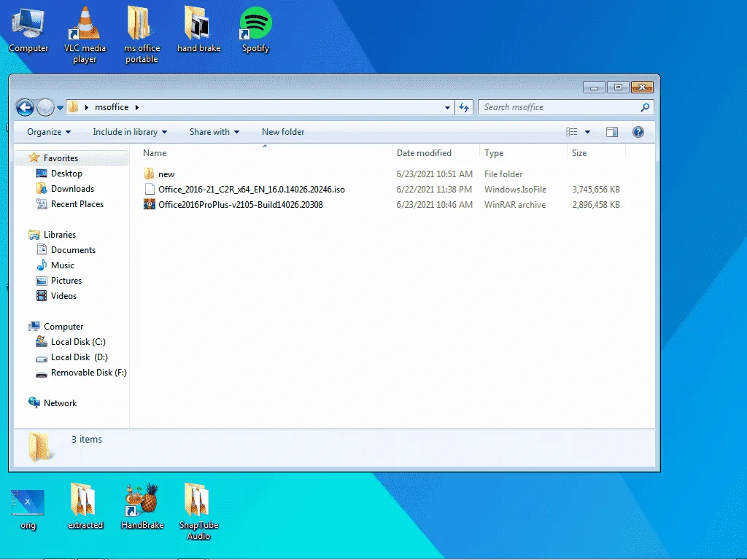
Task: Open the Music library
Action: point(63,265)
